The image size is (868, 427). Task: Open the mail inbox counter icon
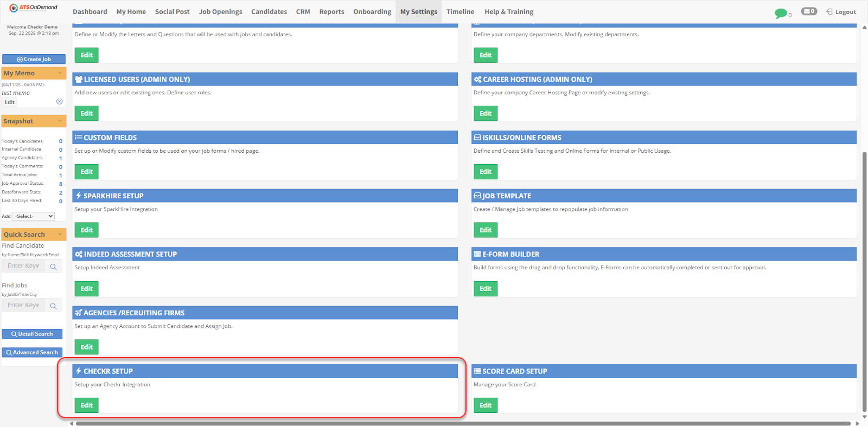(809, 11)
